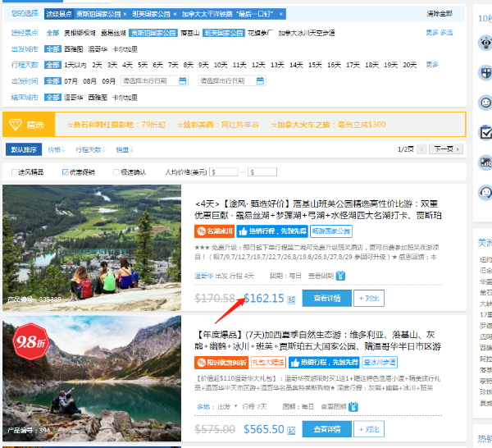Image resolution: width=492 pixels, height=448 pixels.
Task: Click calendar icon beside 查看团期 on 4天 tour
Action: [x=340, y=276]
